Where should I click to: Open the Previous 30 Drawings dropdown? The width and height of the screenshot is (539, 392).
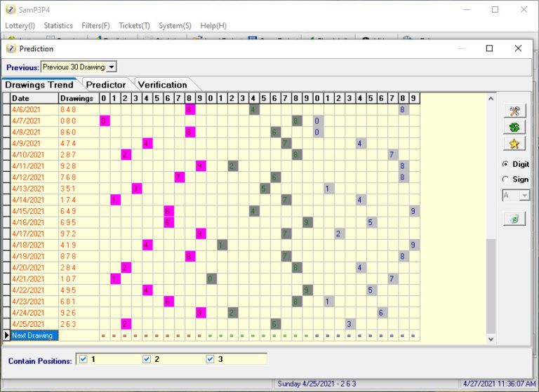(x=112, y=67)
